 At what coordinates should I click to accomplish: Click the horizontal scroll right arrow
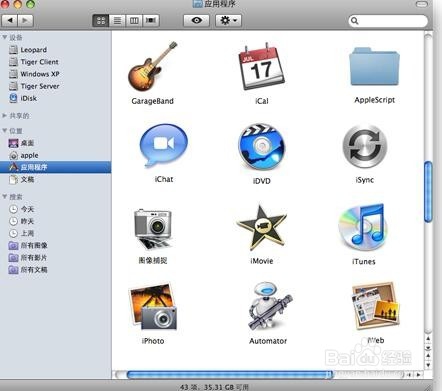point(418,375)
